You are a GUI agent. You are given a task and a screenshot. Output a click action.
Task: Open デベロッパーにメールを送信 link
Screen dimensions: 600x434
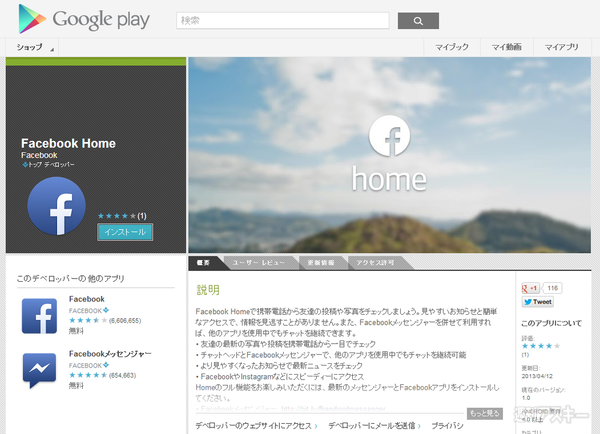tap(374, 426)
